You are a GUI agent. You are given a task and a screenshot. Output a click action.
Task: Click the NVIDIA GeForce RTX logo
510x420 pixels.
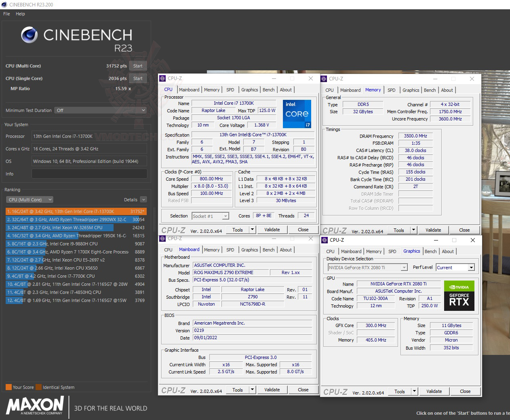[459, 295]
